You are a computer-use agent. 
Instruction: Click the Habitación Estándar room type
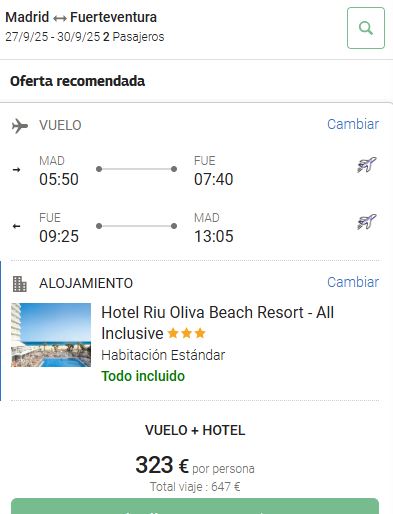click(x=163, y=355)
